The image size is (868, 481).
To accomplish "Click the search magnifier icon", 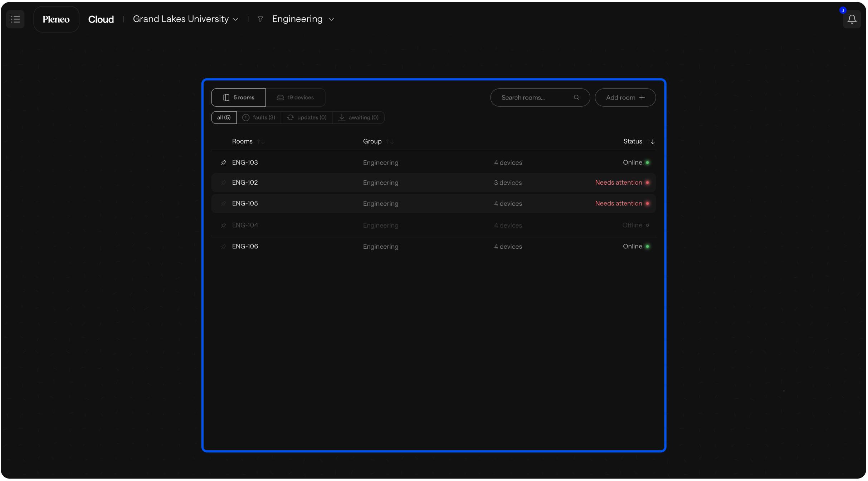I will [576, 97].
